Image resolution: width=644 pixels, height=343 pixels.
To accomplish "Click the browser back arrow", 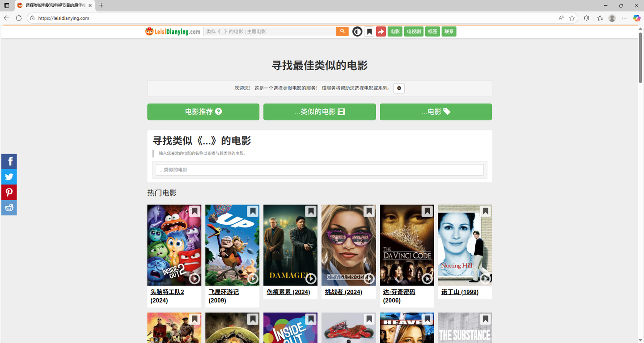I will click(x=7, y=18).
